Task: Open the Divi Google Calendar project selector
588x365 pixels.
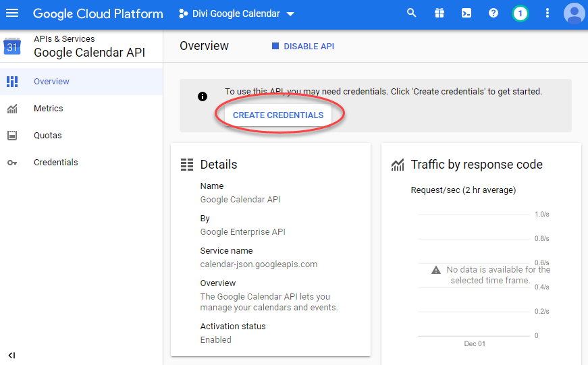Action: coord(236,14)
